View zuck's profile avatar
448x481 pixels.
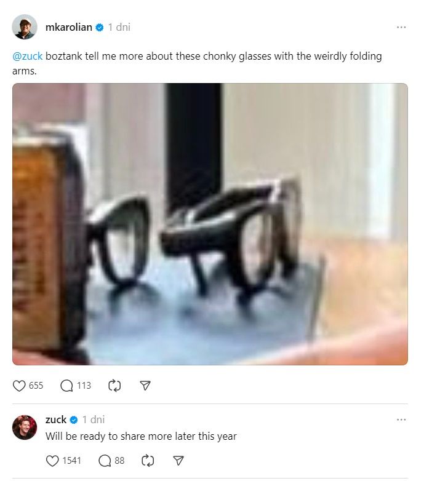tap(25, 427)
